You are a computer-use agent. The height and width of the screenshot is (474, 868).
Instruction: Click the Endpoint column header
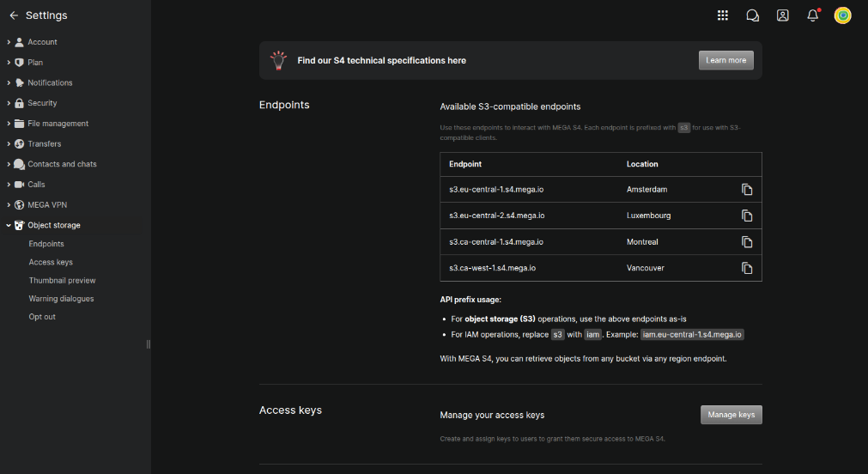click(x=465, y=164)
